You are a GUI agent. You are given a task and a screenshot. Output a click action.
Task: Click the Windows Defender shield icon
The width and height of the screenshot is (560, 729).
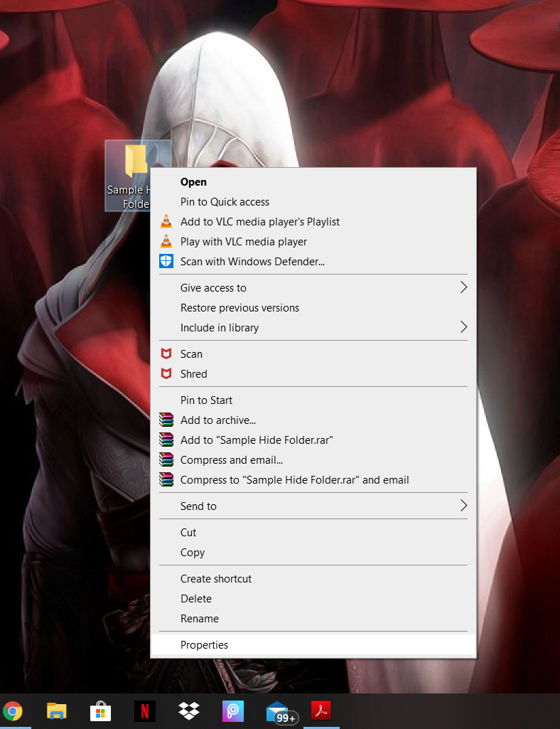(x=166, y=261)
